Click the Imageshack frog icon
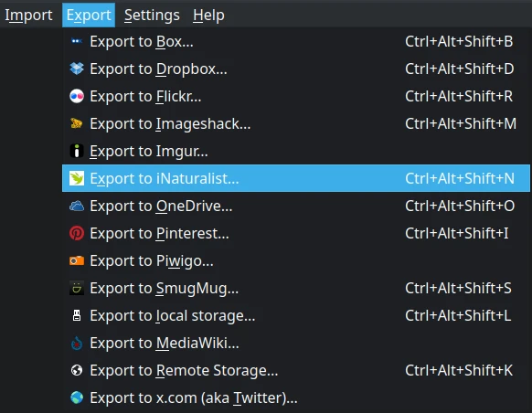 click(x=77, y=123)
